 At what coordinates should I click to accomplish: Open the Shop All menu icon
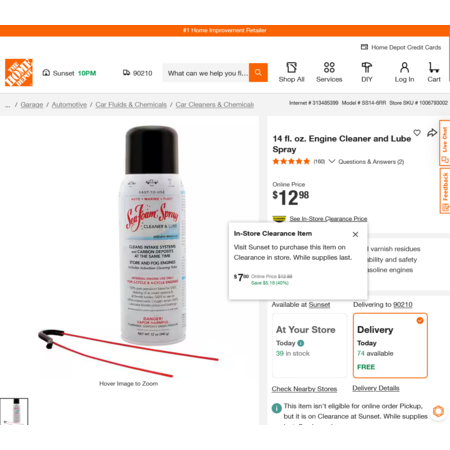tap(292, 68)
